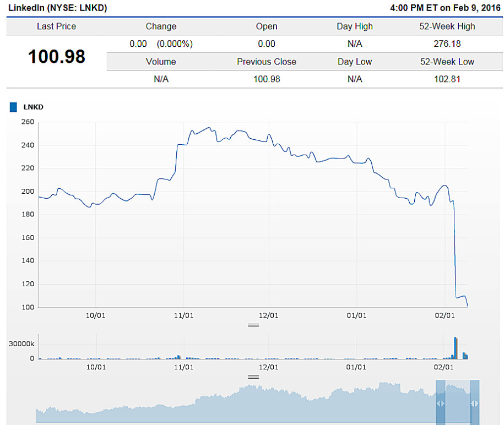Click the "52-Week High" header

tap(447, 26)
